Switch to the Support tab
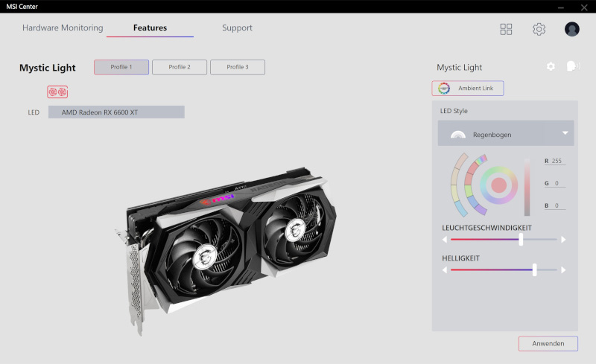The image size is (596, 364). (x=237, y=28)
